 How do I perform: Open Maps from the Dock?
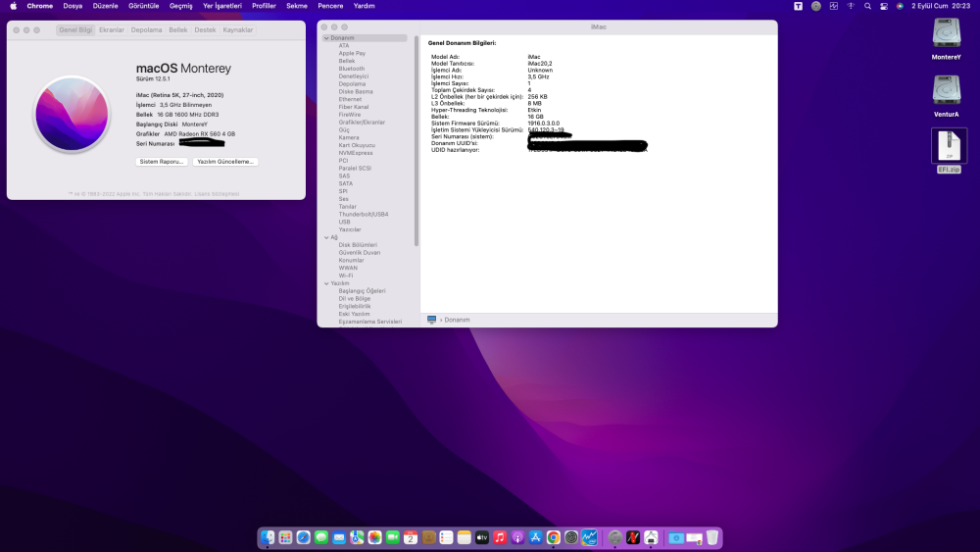357,537
